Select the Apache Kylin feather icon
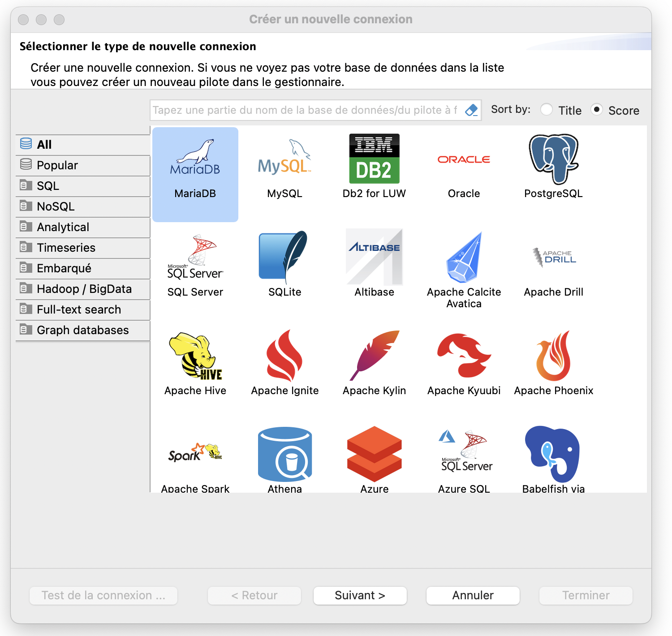Viewport: 672px width, 636px height. pyautogui.click(x=374, y=356)
